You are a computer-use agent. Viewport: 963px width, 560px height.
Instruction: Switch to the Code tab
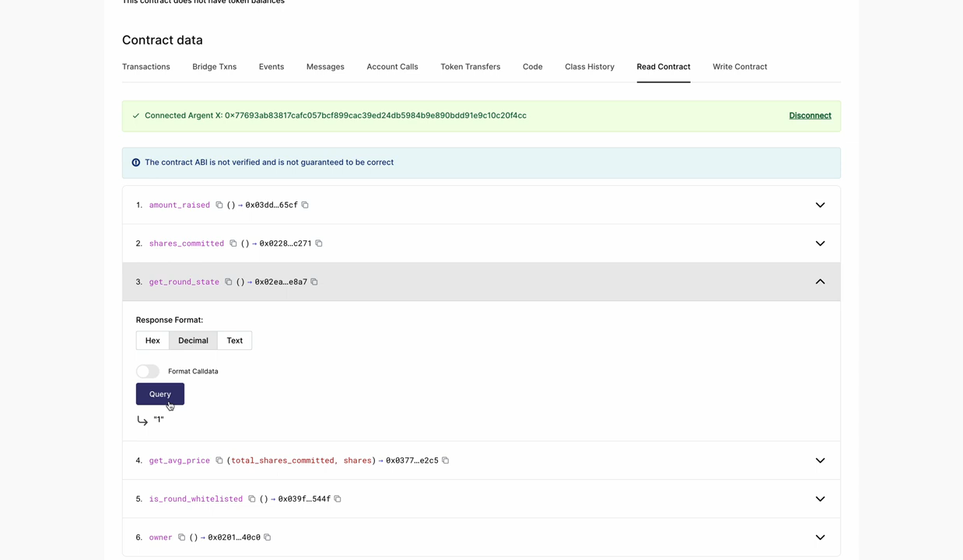tap(533, 67)
